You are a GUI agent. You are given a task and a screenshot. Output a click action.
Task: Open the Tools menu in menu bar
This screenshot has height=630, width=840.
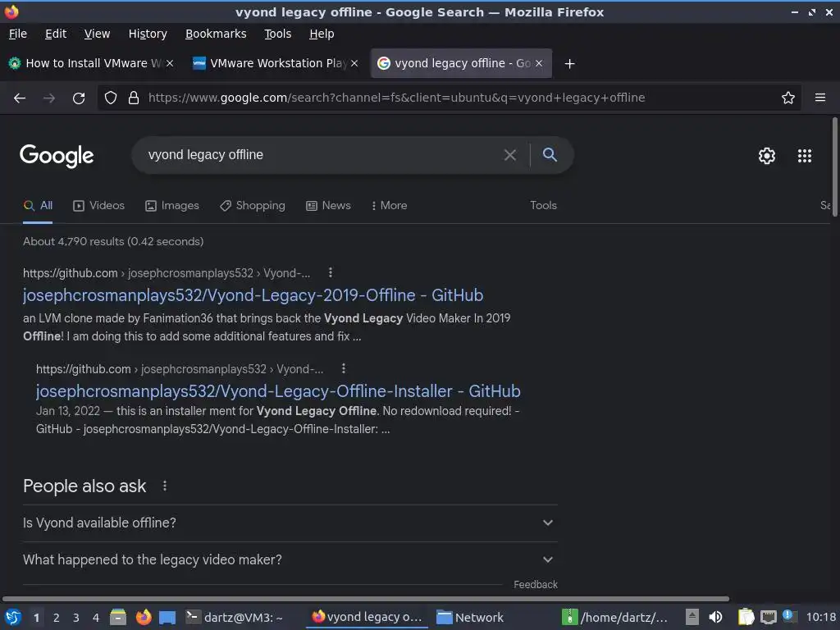click(x=277, y=34)
